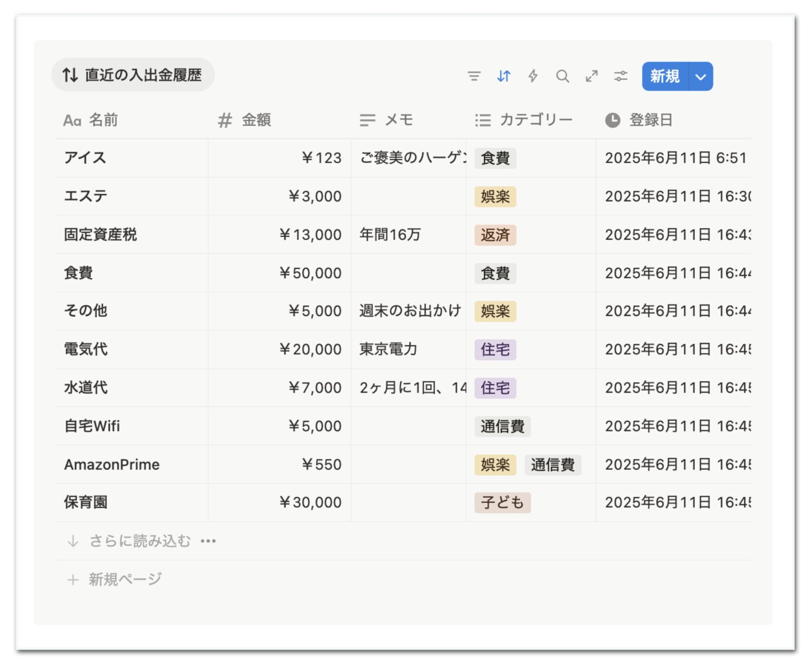Click the blue sort arrows icon
The image size is (812, 668).
pyautogui.click(x=503, y=76)
